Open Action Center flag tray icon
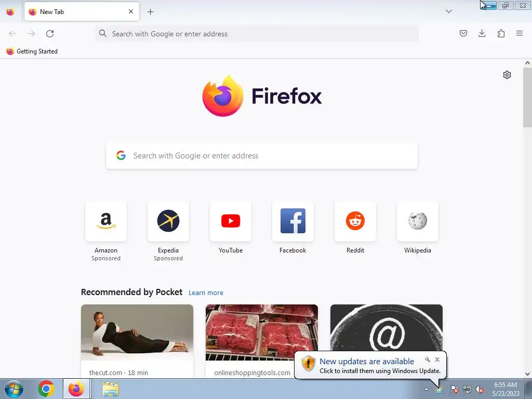The image size is (532, 399). [454, 389]
